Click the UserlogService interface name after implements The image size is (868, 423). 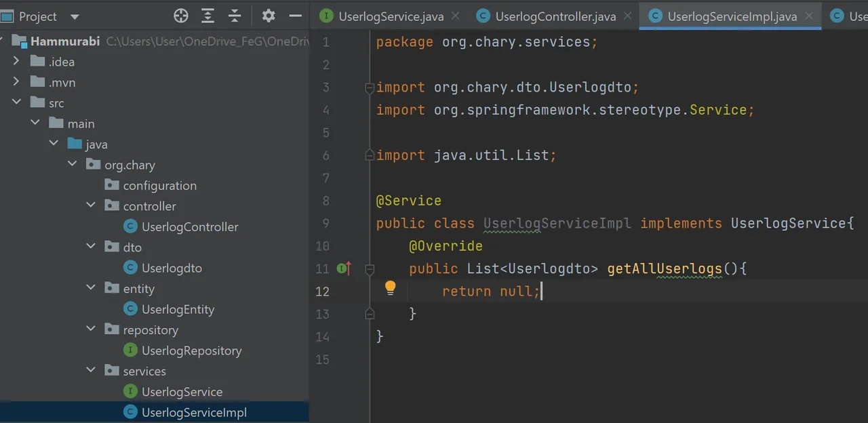[788, 223]
